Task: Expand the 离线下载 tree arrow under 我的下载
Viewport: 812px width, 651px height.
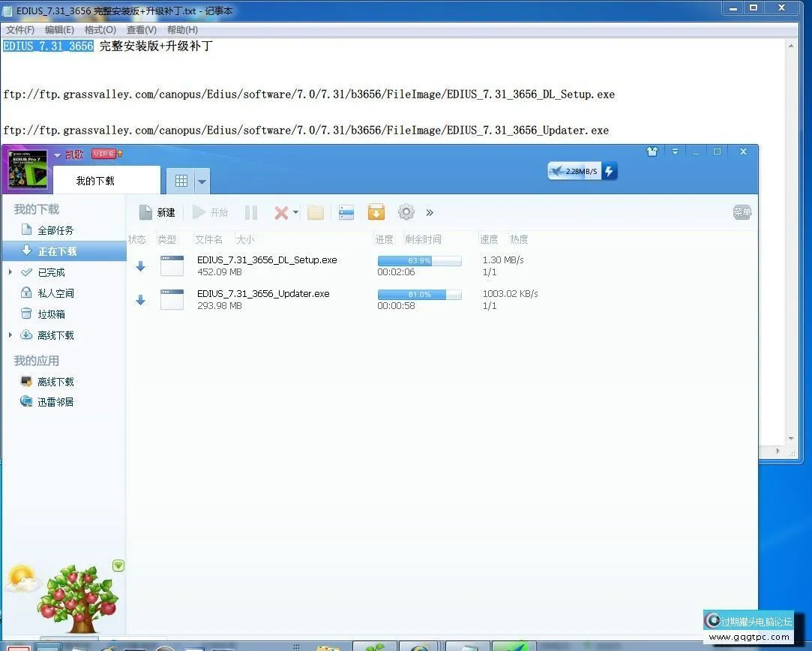Action: coord(10,335)
